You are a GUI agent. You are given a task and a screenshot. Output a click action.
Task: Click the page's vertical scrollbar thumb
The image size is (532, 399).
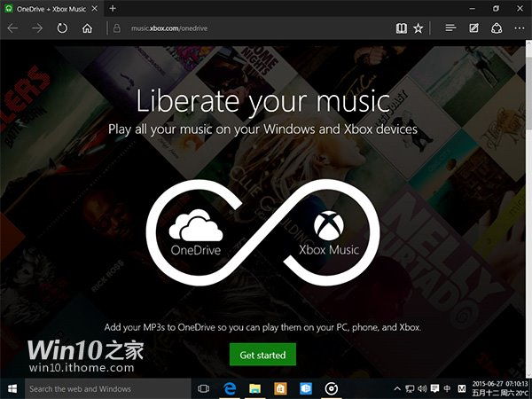tap(528, 93)
